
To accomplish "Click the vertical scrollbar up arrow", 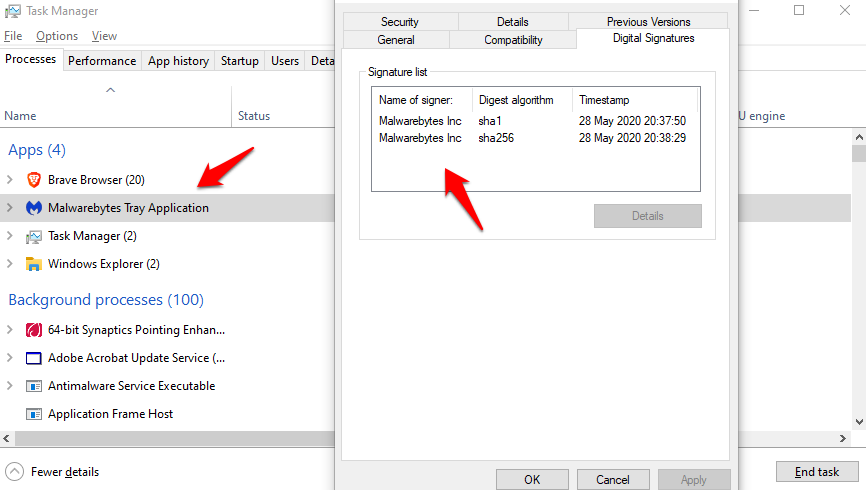I will pyautogui.click(x=859, y=137).
